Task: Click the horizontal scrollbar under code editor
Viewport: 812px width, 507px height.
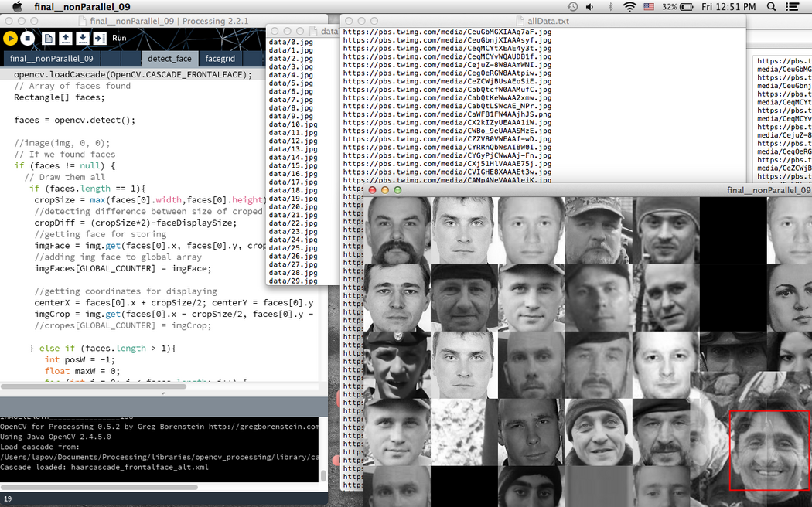Action: 155,386
